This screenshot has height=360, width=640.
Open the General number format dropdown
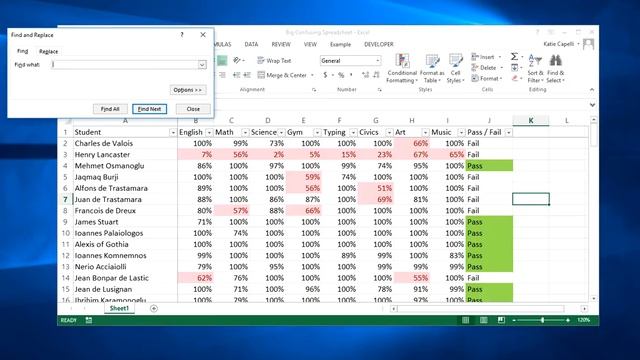tap(378, 61)
